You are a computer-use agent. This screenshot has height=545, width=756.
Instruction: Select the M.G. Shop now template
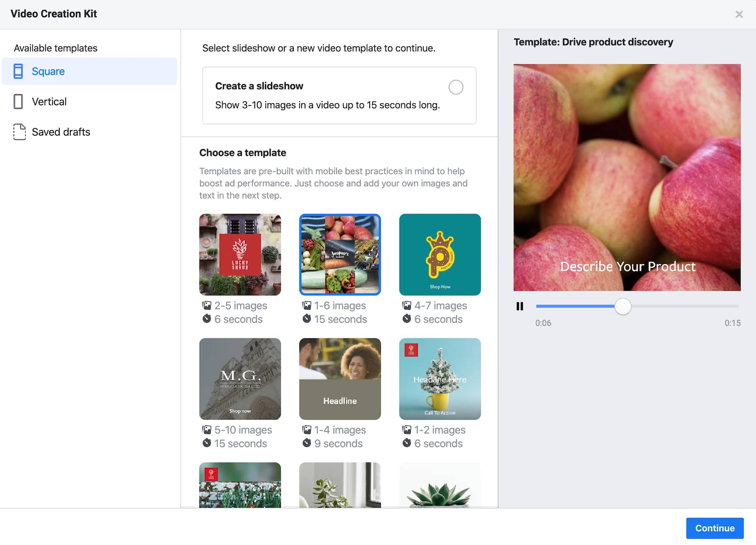point(240,379)
